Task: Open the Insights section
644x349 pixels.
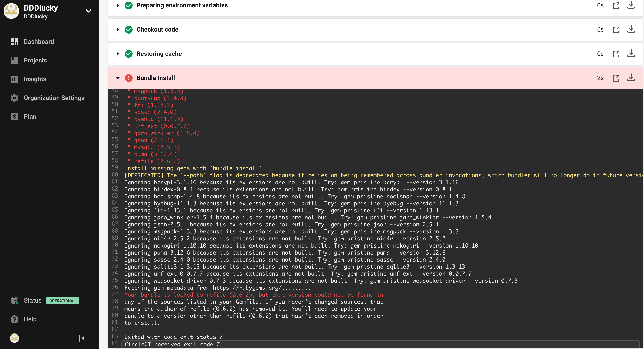Action: (35, 79)
